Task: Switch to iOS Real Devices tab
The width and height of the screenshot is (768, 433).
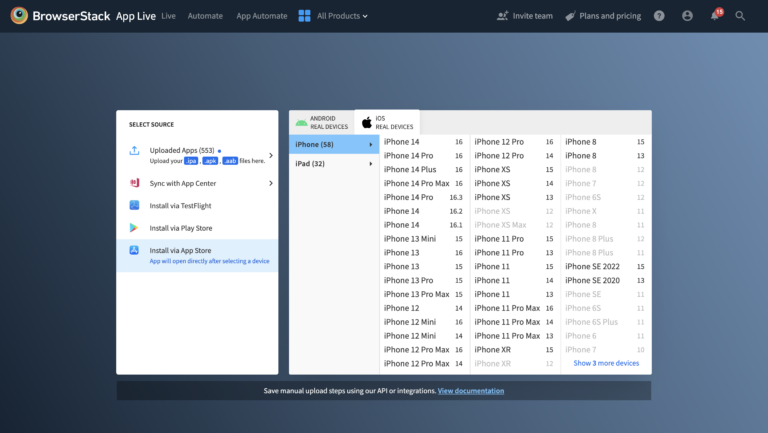Action: (x=387, y=122)
